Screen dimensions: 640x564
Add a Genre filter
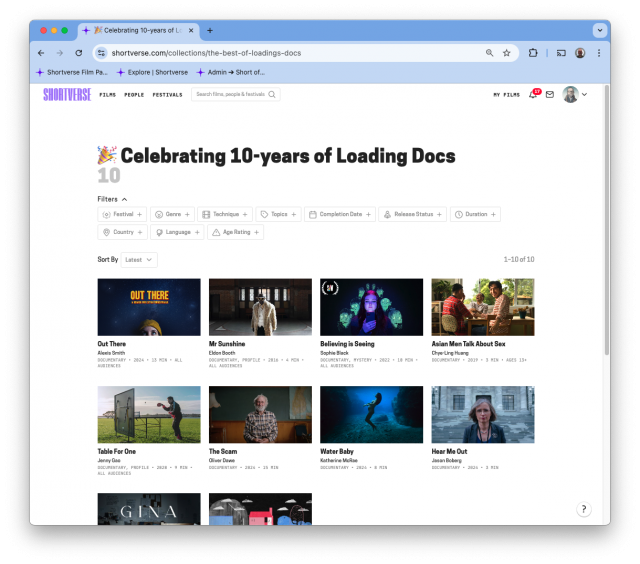173,214
